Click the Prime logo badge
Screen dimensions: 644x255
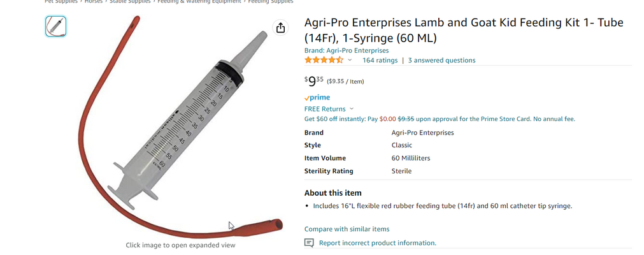click(317, 98)
